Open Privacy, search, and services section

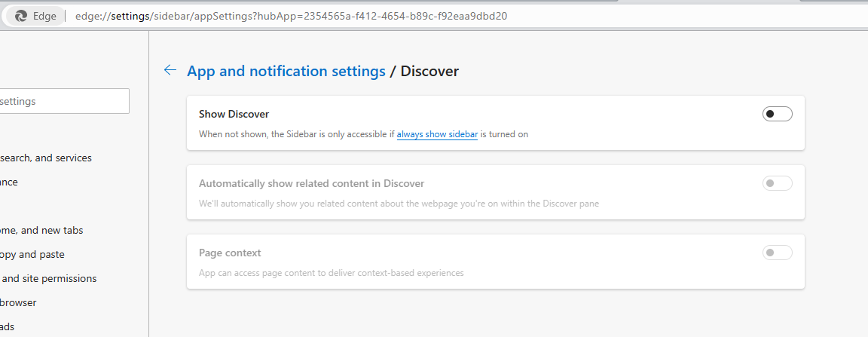click(x=47, y=158)
